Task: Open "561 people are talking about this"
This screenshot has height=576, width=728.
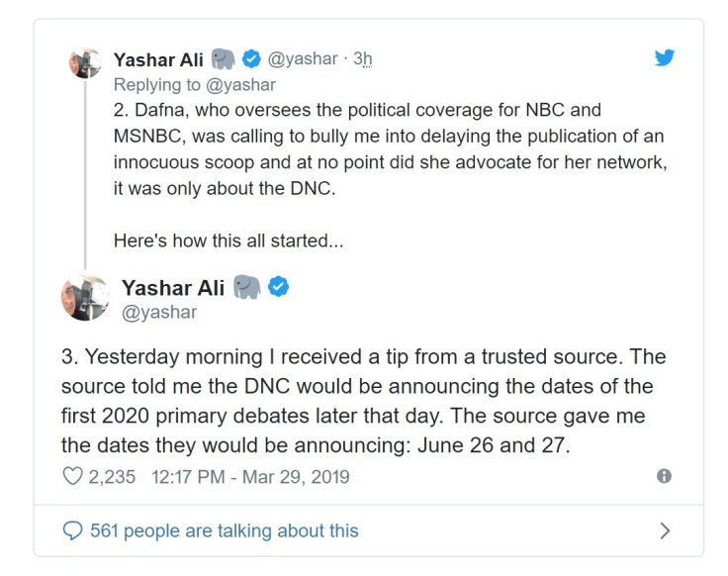Action: (x=224, y=530)
